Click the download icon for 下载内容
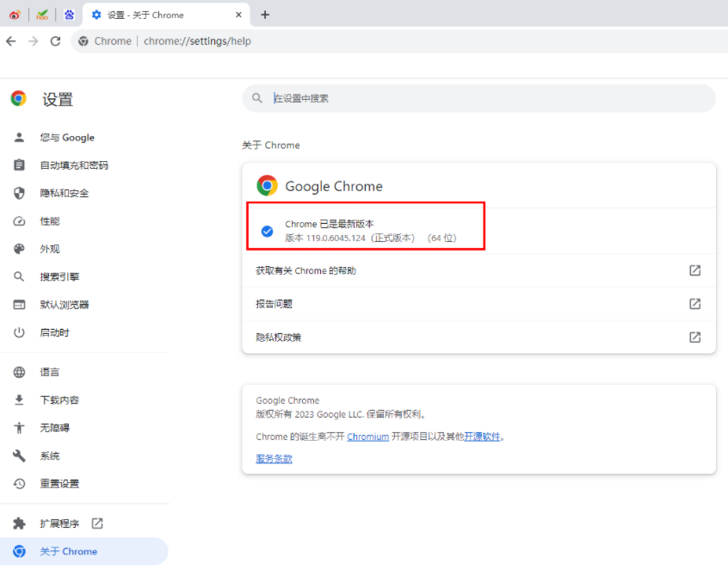Viewport: 728px width, 576px height. click(19, 400)
